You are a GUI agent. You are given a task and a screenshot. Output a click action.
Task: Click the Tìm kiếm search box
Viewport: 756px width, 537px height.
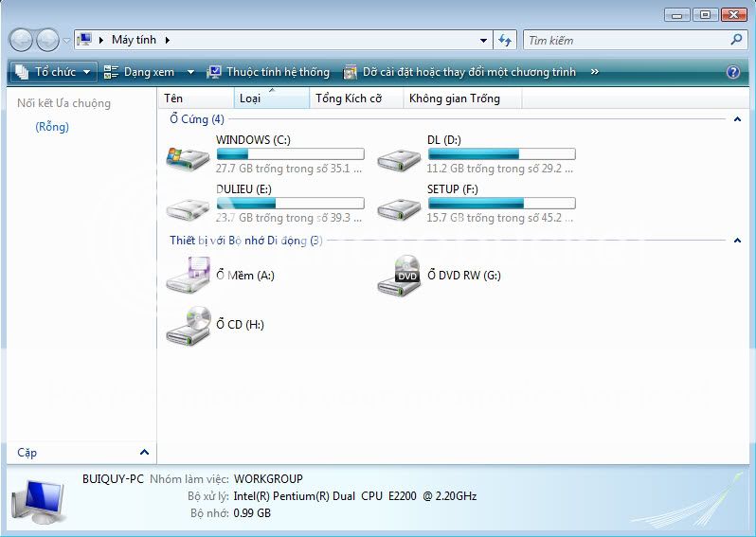point(625,41)
